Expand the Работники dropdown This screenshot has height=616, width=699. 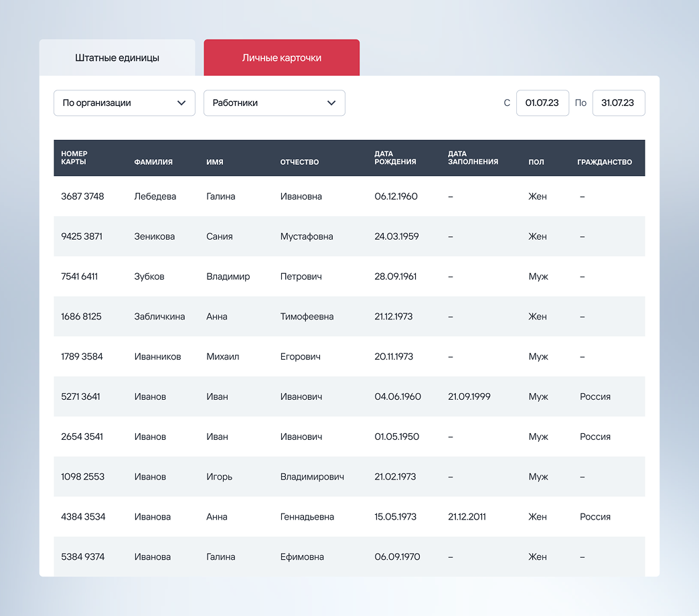point(274,103)
